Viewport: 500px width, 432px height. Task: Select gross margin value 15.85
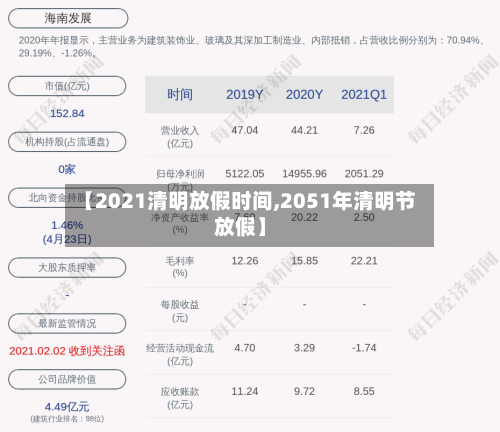[x=304, y=261]
